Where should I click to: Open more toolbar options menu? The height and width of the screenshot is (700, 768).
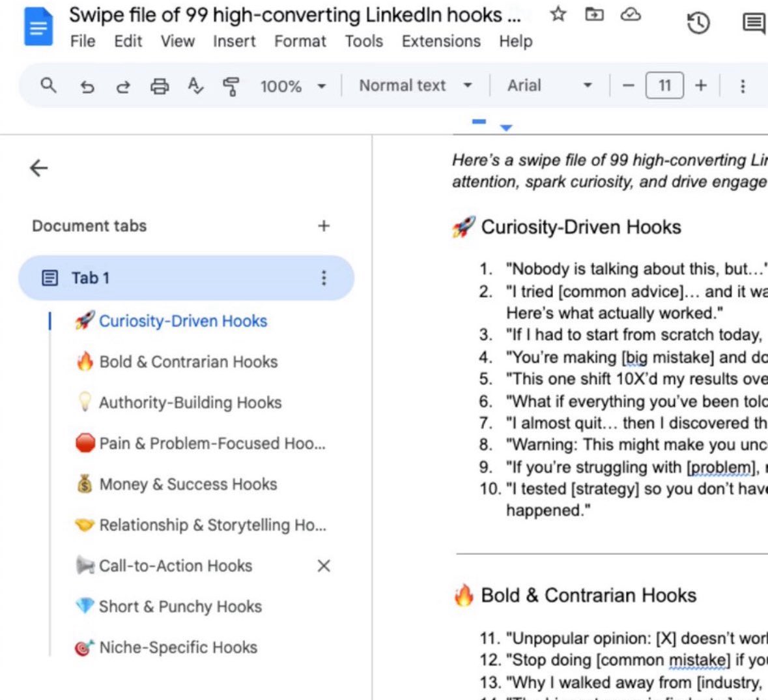pos(743,86)
